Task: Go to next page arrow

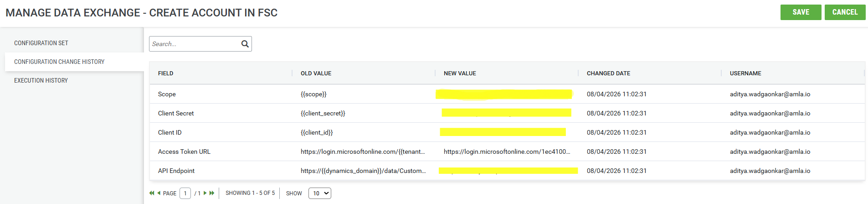Action: pyautogui.click(x=205, y=193)
